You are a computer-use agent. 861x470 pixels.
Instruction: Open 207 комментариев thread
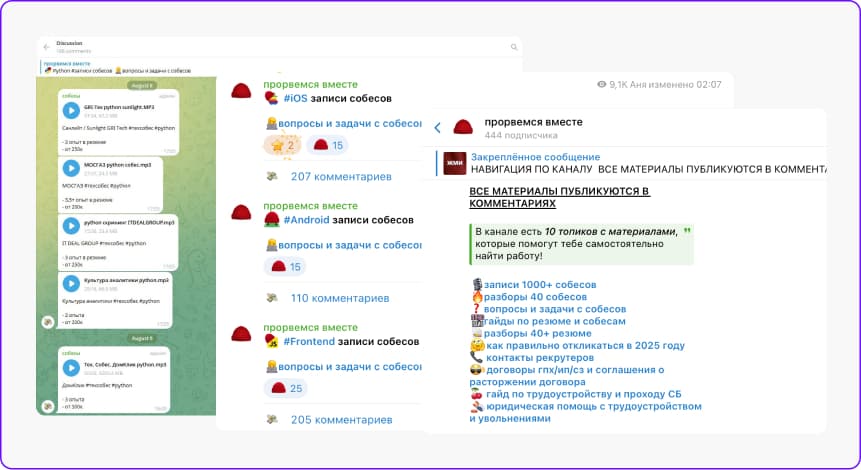(341, 177)
